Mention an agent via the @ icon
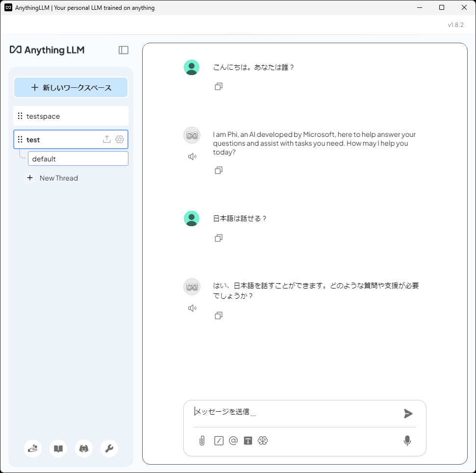 click(233, 441)
